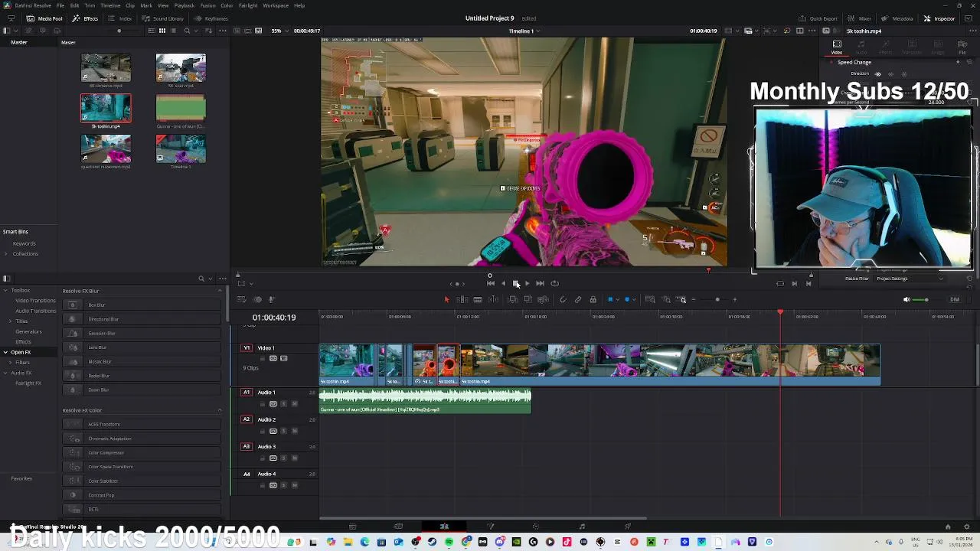980x551 pixels.
Task: Open the Mixer panel
Action: coord(861,18)
